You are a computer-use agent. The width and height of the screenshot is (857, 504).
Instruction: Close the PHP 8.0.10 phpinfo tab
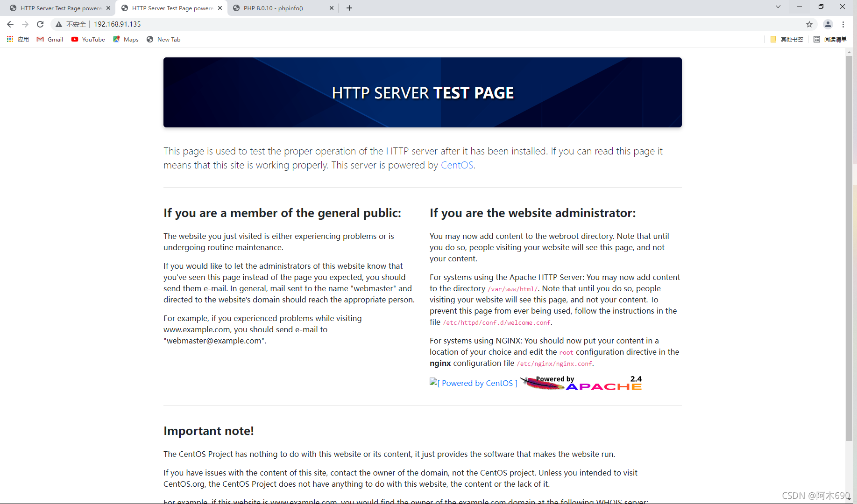pos(332,8)
